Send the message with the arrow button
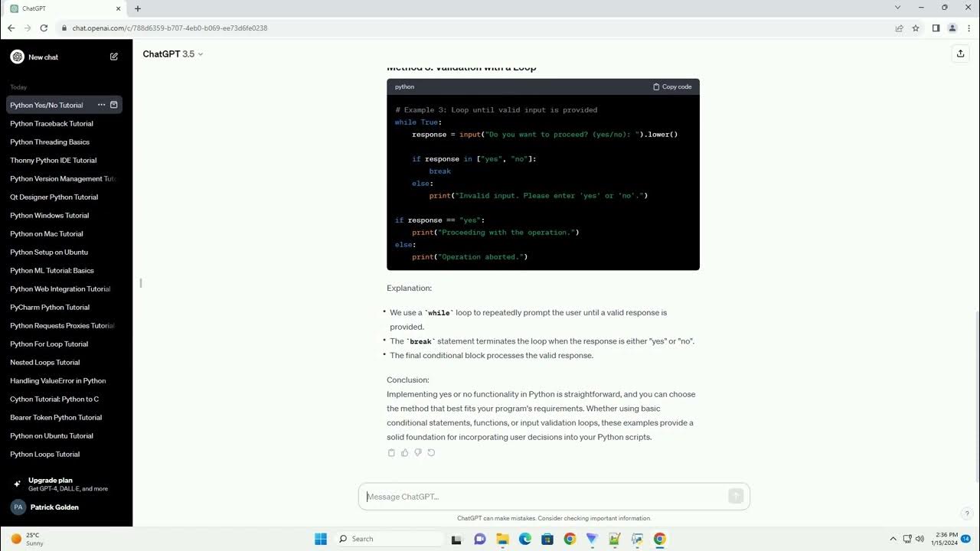The width and height of the screenshot is (980, 551). point(736,496)
